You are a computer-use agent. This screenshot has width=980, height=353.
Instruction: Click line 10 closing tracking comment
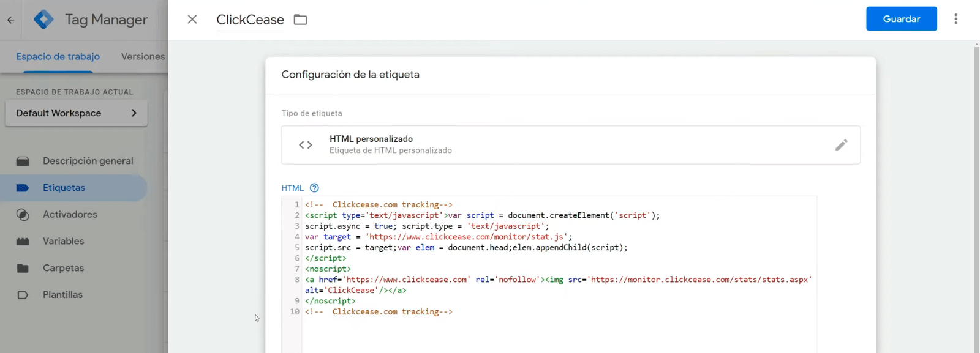click(x=379, y=311)
